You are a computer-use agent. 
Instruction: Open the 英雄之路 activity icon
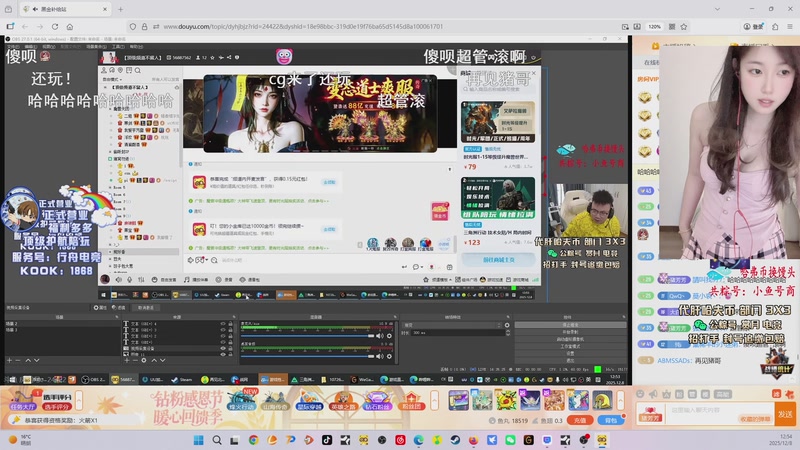click(x=343, y=401)
